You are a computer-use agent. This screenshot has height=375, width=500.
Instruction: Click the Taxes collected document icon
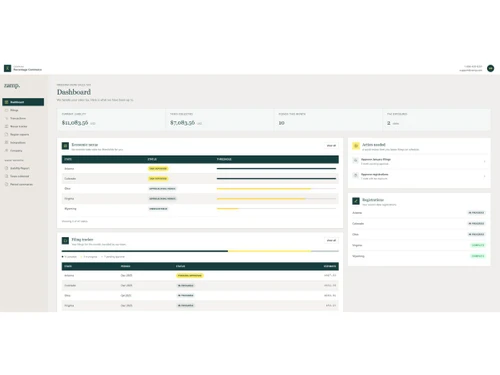(6, 176)
